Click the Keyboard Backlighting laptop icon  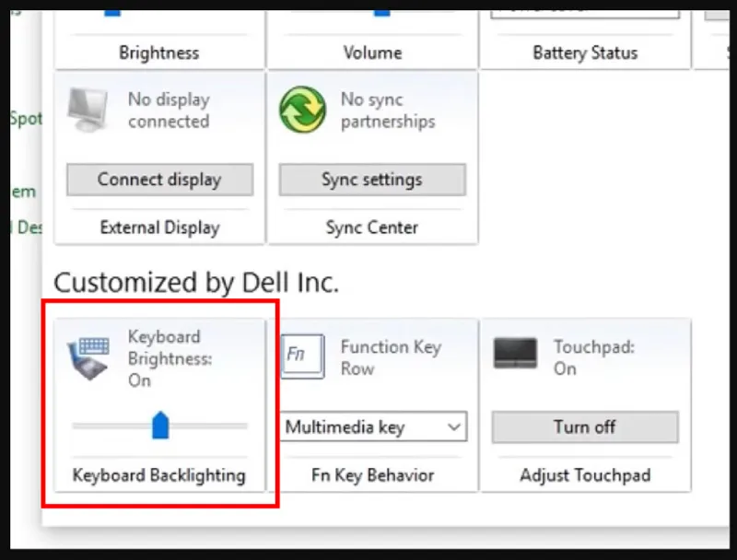89,359
